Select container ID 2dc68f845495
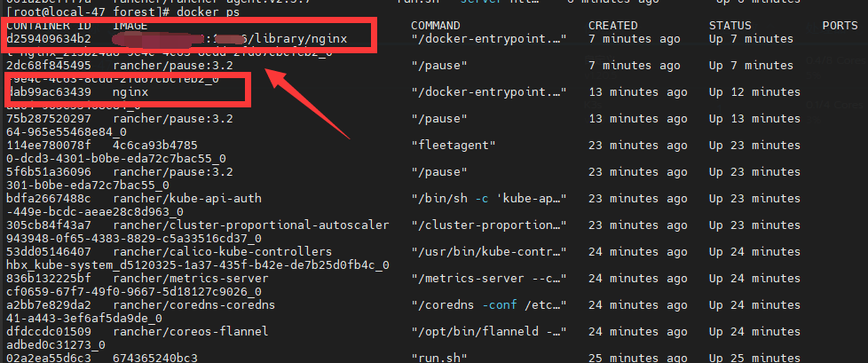This screenshot has height=363, width=868. [49, 66]
